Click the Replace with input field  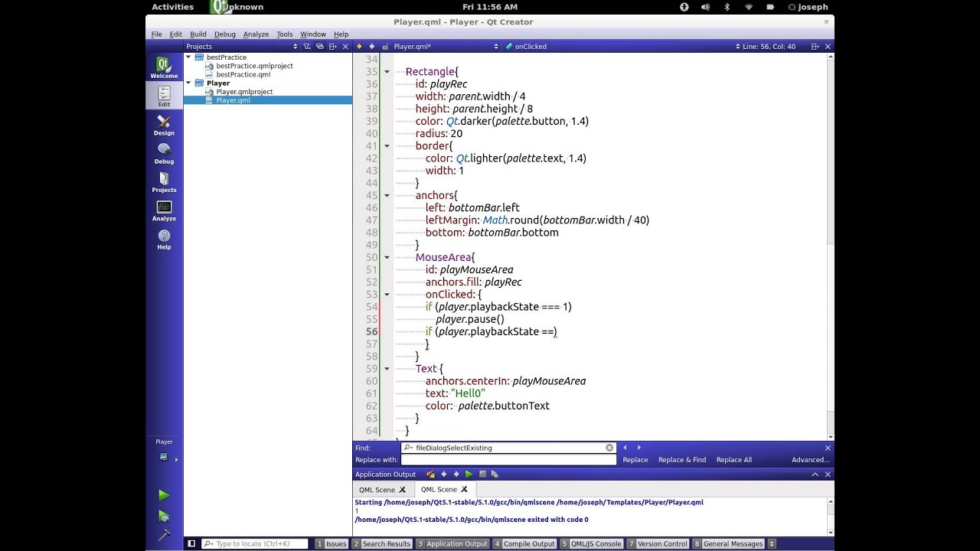pos(509,460)
